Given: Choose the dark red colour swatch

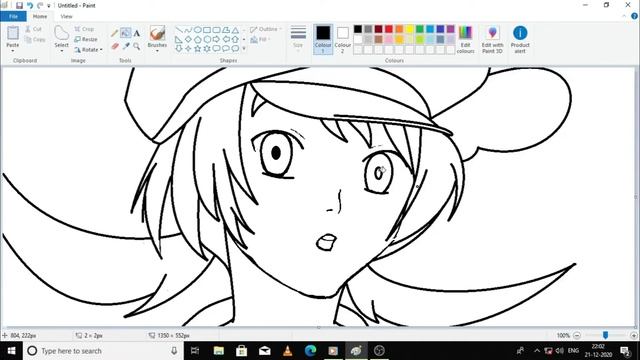Looking at the screenshot, I should coord(378,29).
